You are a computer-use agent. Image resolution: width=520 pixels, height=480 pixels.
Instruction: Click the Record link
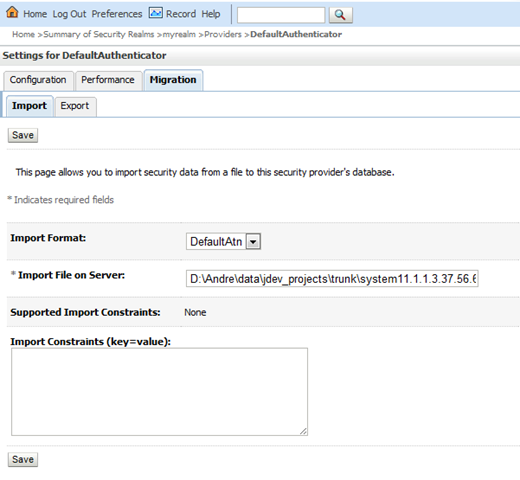tap(181, 14)
